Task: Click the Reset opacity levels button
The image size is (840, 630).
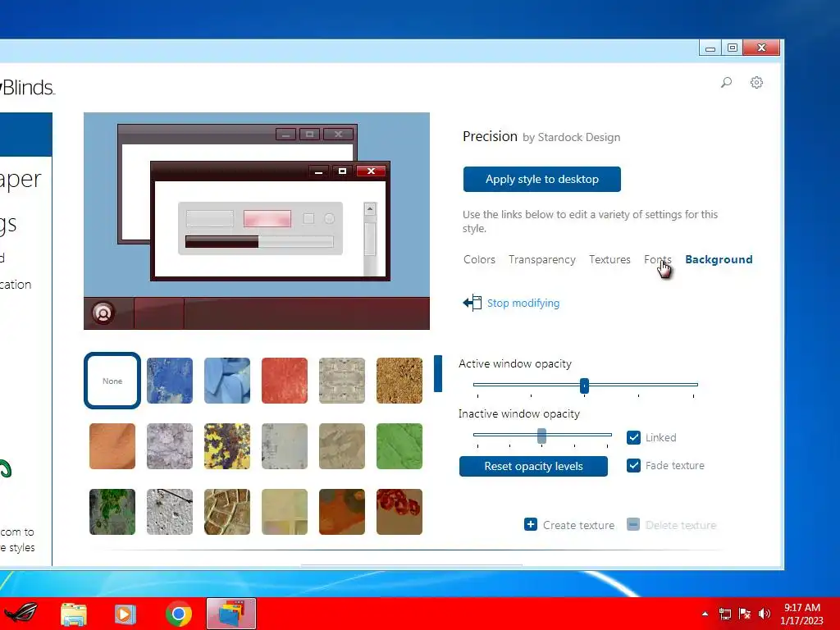Action: pyautogui.click(x=533, y=467)
